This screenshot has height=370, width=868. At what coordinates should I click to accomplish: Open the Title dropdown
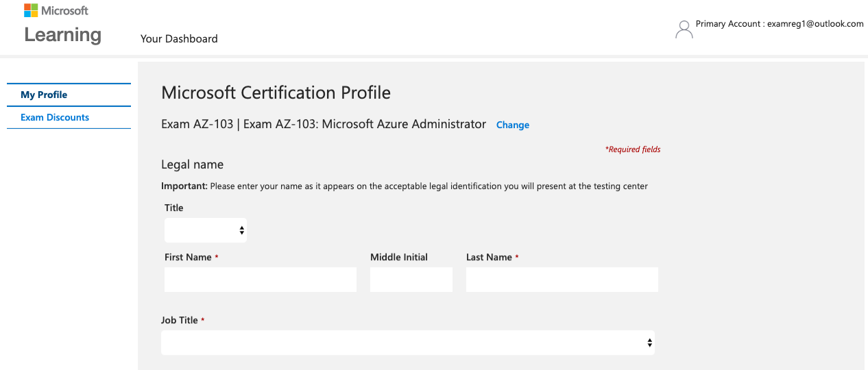pyautogui.click(x=206, y=230)
